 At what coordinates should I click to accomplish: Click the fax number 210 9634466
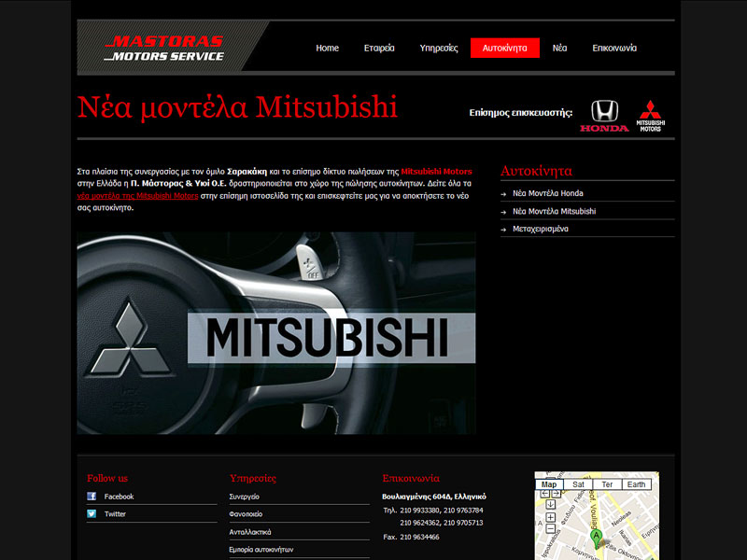(419, 538)
